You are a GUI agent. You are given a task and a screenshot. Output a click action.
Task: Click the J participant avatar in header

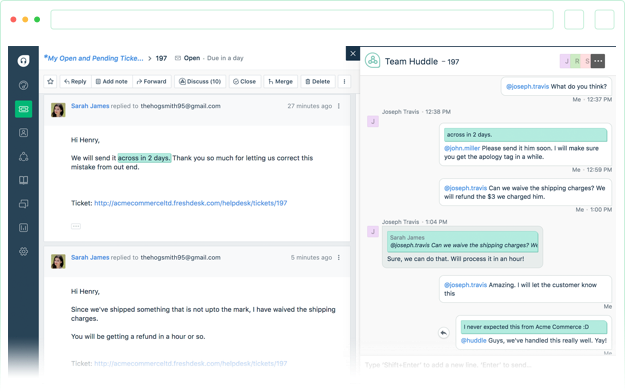[x=566, y=61]
